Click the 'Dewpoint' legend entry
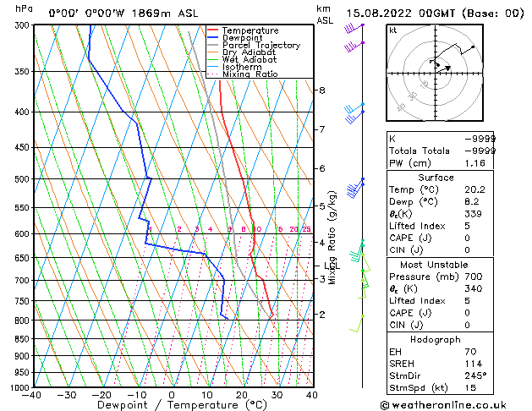 (x=242, y=38)
